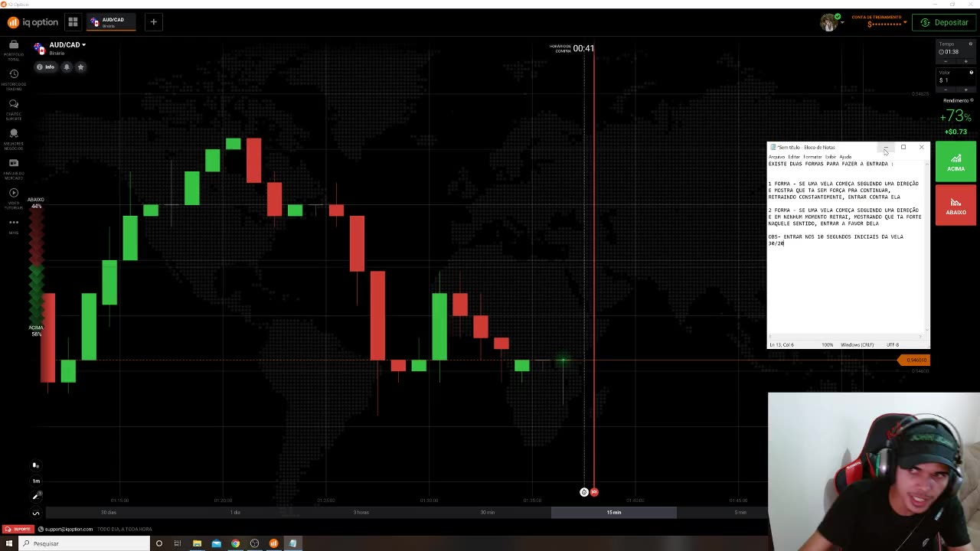Click the IQ Option logo
Image resolution: width=980 pixels, height=551 pixels.
[33, 22]
